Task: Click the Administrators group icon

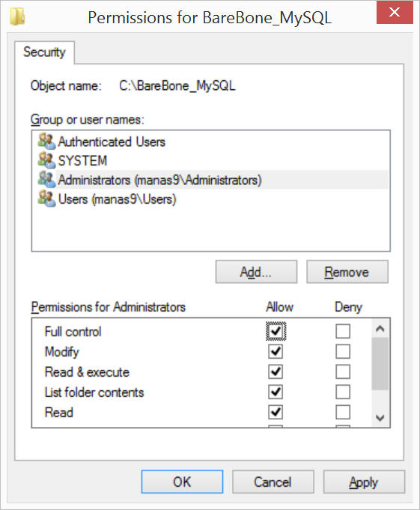Action: click(x=46, y=180)
